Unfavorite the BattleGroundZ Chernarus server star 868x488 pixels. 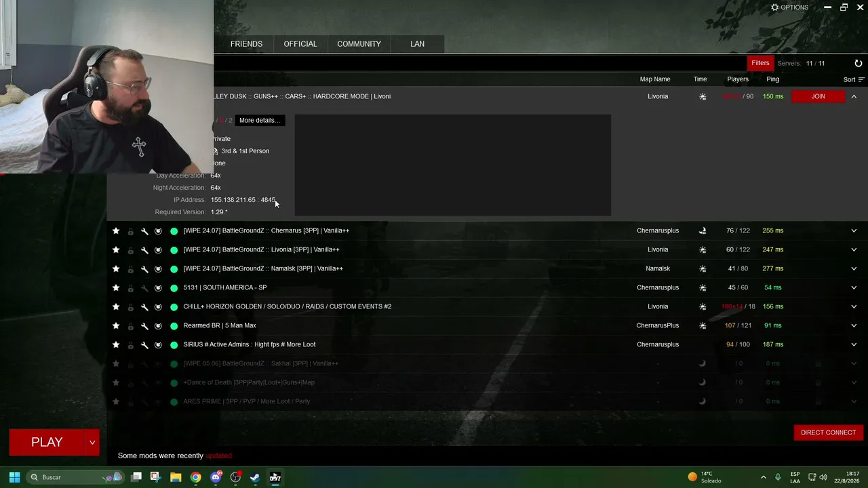pos(116,230)
